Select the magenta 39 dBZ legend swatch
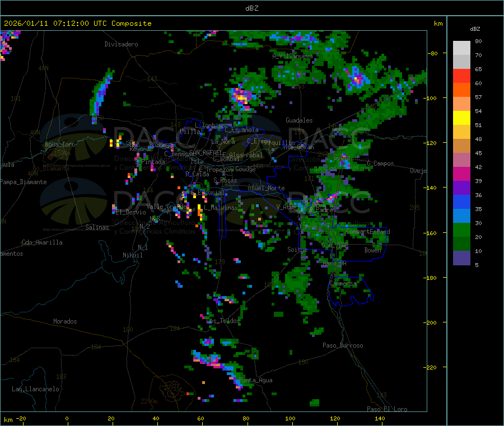The height and width of the screenshot is (426, 504). (461, 174)
